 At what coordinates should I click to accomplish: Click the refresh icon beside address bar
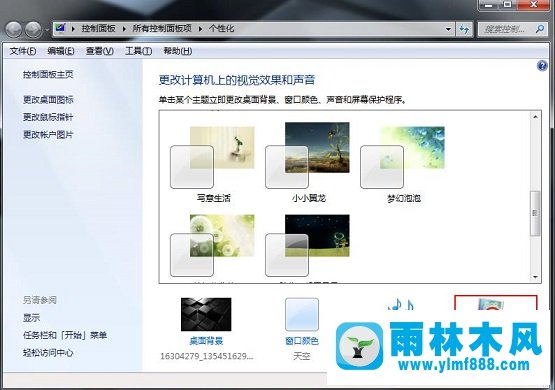pos(464,29)
